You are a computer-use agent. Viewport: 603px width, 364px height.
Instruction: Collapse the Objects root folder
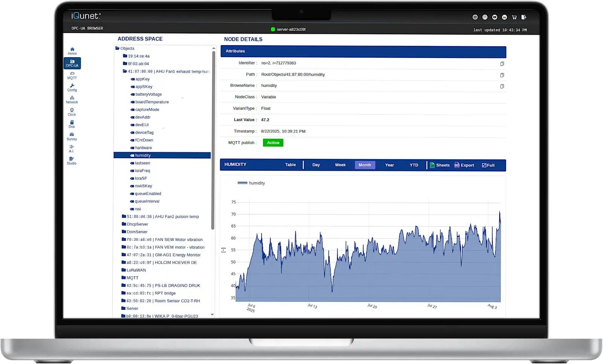[117, 49]
